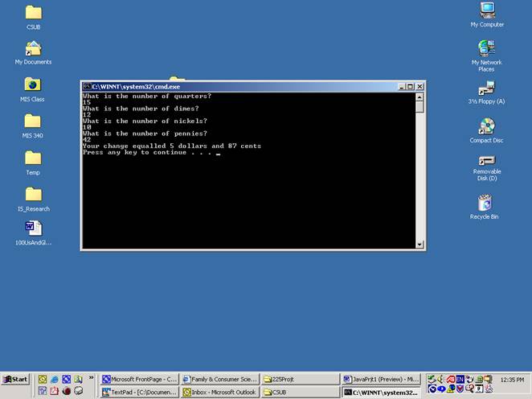
Task: Click the 12:35 PM taskbar clock
Action: 512,380
